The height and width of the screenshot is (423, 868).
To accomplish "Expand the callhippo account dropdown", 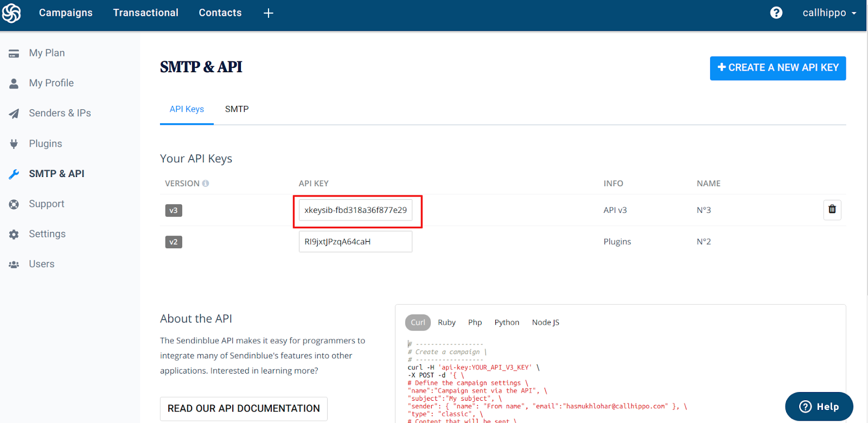I will coord(829,12).
